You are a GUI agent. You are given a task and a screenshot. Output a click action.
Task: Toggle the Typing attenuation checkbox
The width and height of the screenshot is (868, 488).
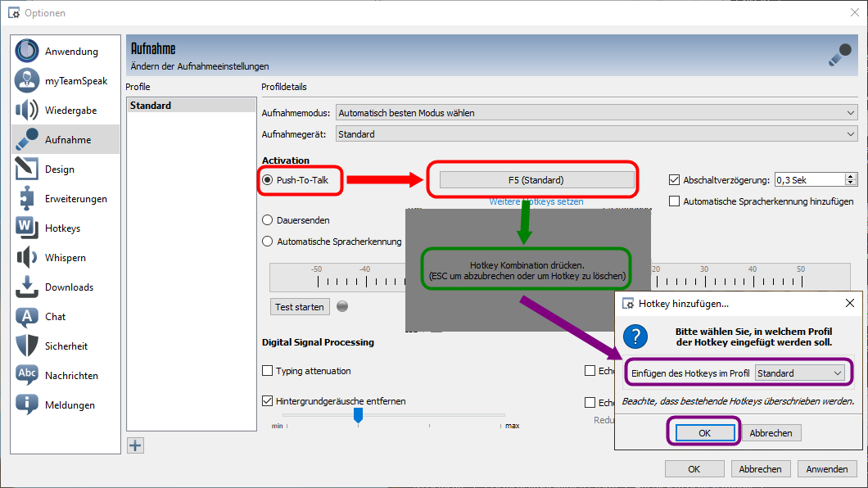(268, 371)
